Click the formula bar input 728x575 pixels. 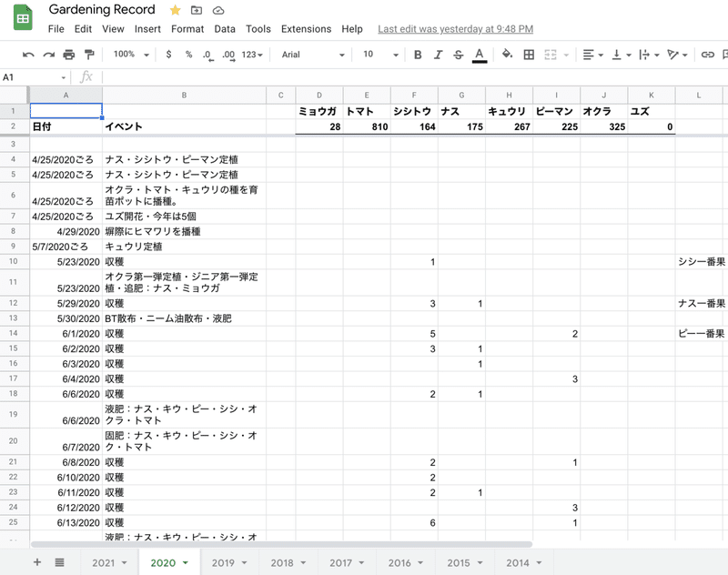413,77
